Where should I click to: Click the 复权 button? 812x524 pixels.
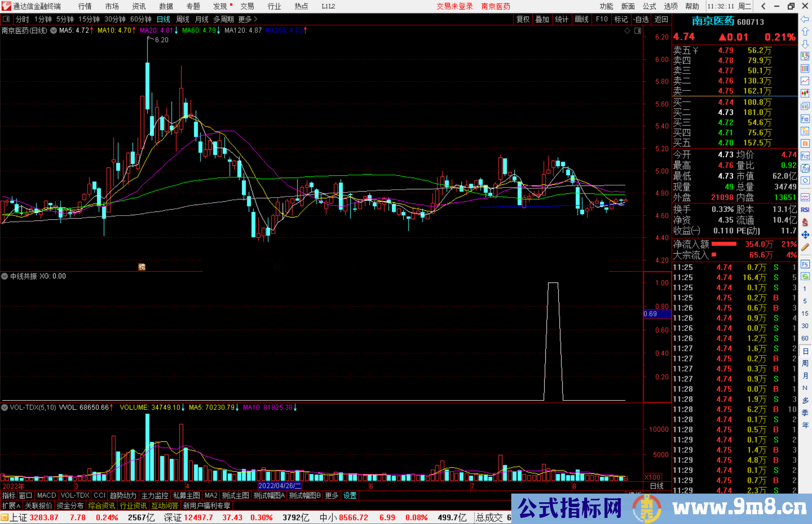pyautogui.click(x=523, y=19)
